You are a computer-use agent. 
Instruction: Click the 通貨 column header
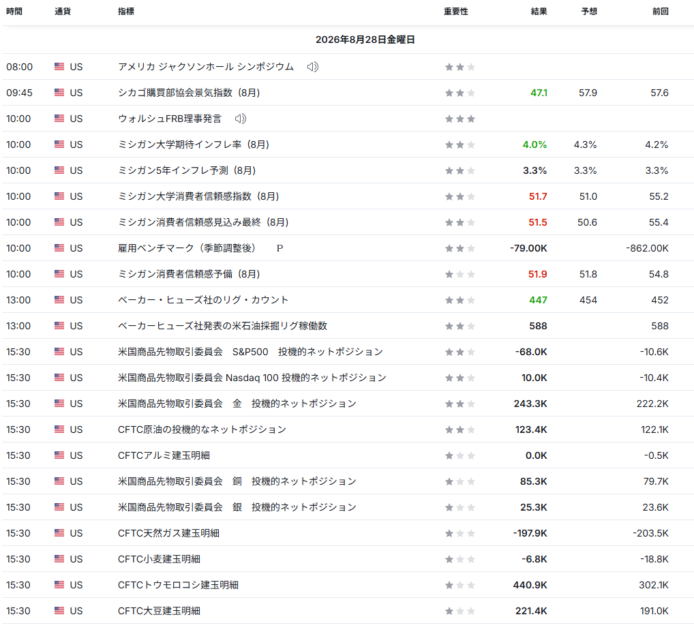click(62, 12)
